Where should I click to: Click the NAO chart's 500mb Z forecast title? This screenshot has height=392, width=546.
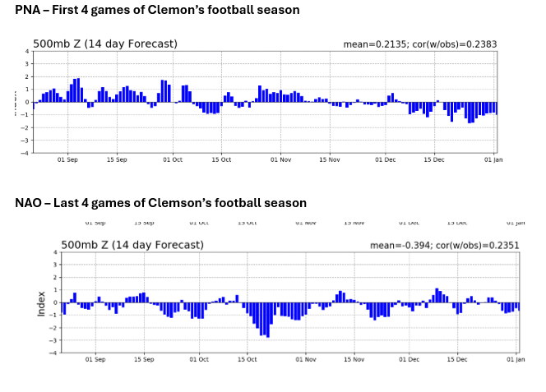[132, 245]
